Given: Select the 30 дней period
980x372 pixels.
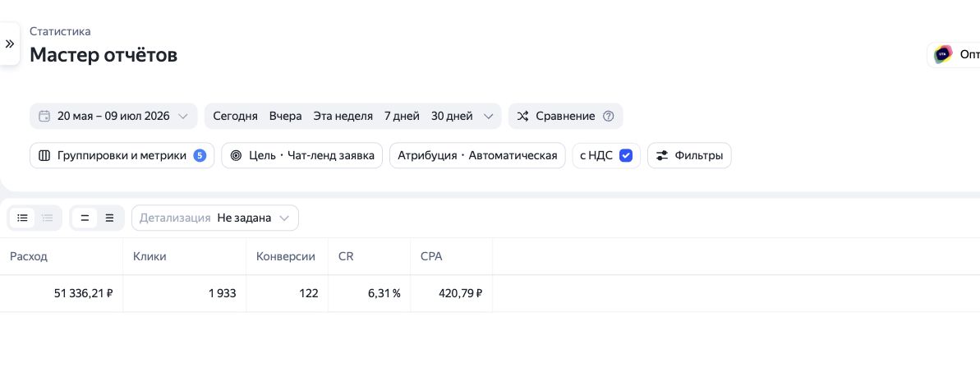Looking at the screenshot, I should coord(452,117).
